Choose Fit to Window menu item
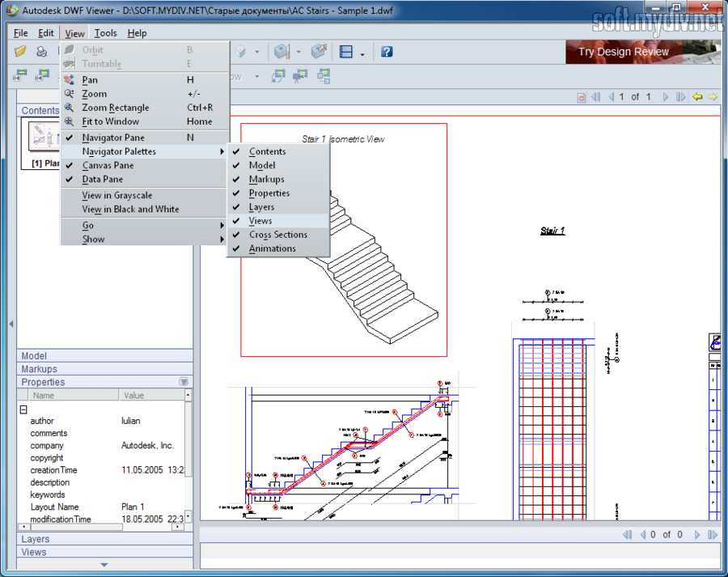 pos(144,121)
